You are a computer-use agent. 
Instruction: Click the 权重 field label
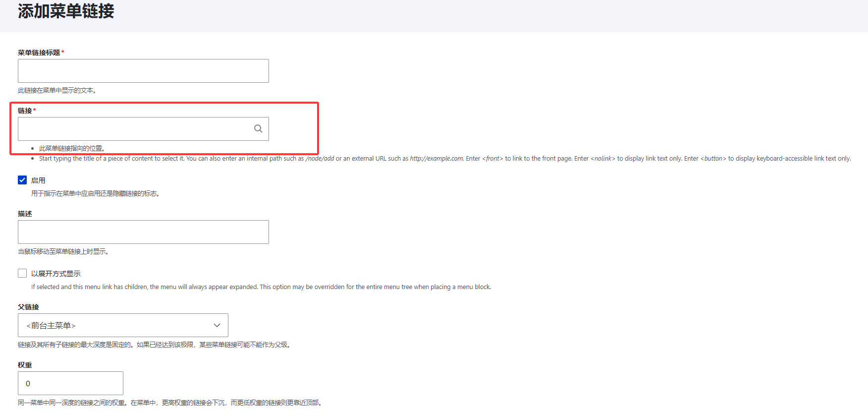(25, 365)
